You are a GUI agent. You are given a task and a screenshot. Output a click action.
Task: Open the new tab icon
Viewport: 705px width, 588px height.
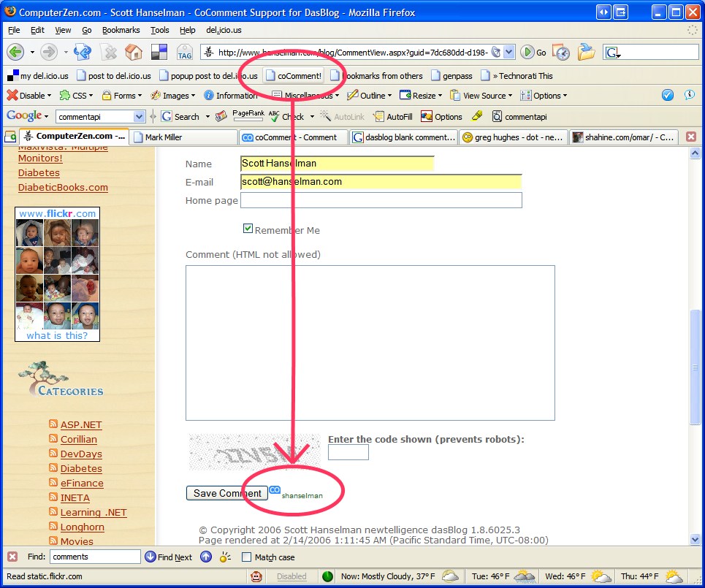(10, 137)
